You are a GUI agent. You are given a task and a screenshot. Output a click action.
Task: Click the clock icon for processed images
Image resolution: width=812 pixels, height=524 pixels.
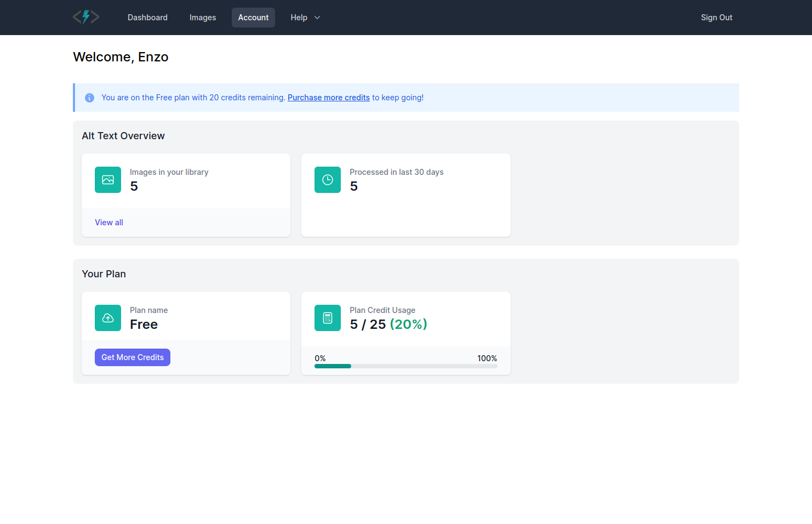click(328, 180)
